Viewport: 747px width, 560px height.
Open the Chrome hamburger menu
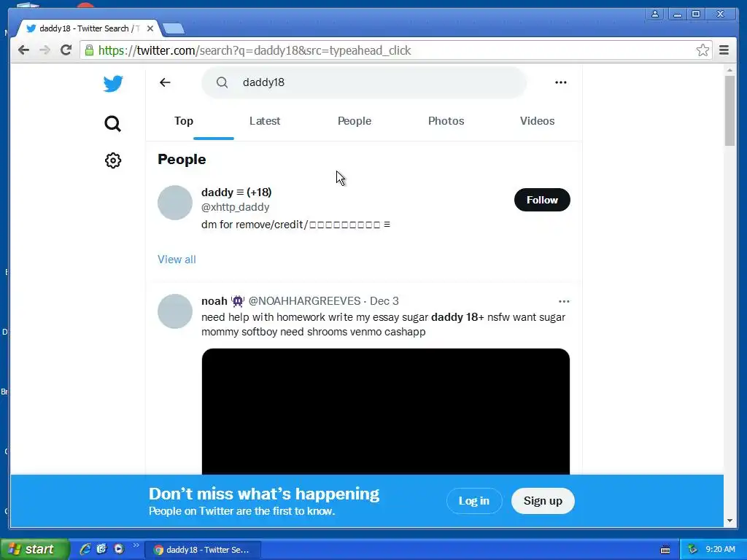(724, 50)
